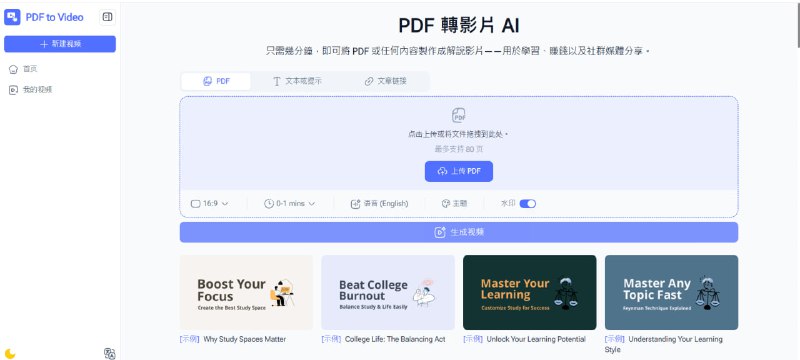The width and height of the screenshot is (800, 360).
Task: Click "Unlock Your Learning Potential" caption
Action: (x=536, y=339)
